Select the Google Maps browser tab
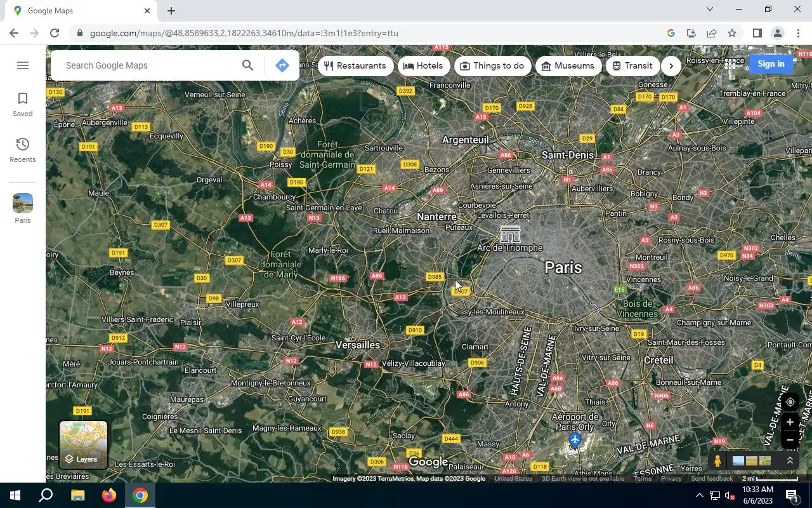This screenshot has height=508, width=812. (x=81, y=11)
